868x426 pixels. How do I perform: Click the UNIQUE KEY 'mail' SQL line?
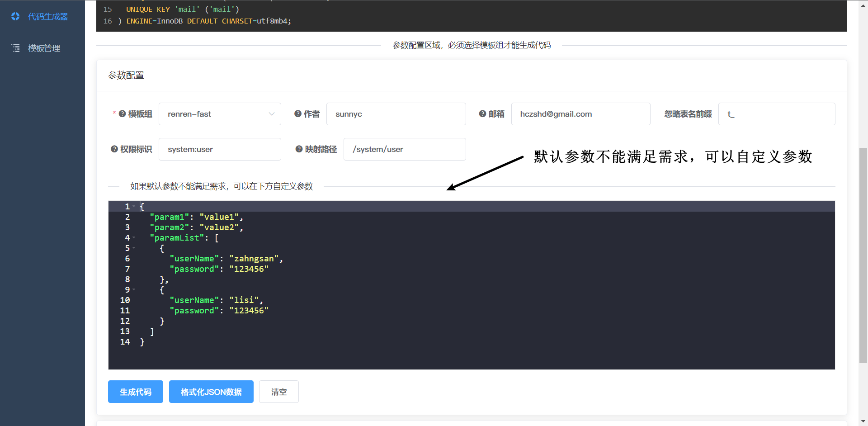(183, 9)
